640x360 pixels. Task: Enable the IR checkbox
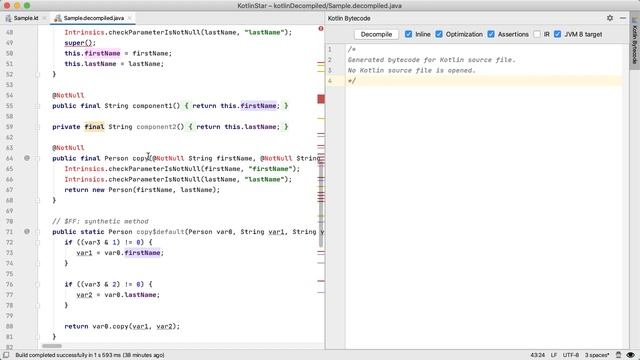pos(537,34)
